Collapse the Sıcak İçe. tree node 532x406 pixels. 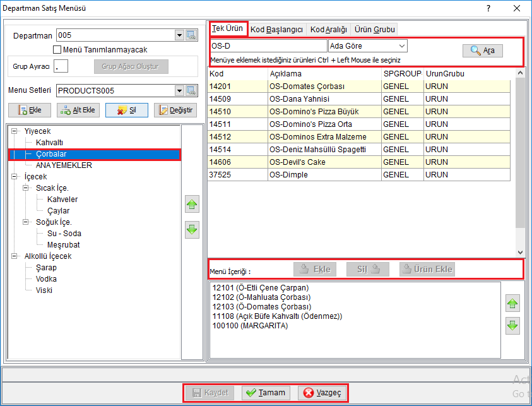click(26, 188)
